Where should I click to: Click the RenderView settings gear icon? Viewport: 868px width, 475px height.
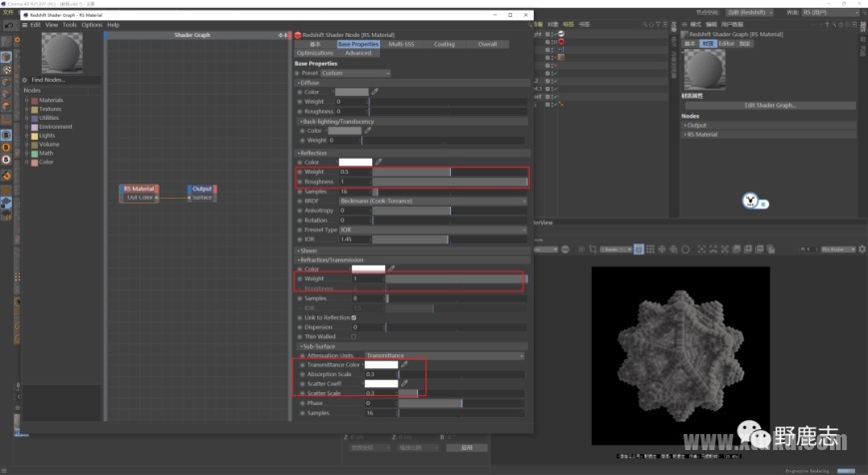tap(862, 249)
